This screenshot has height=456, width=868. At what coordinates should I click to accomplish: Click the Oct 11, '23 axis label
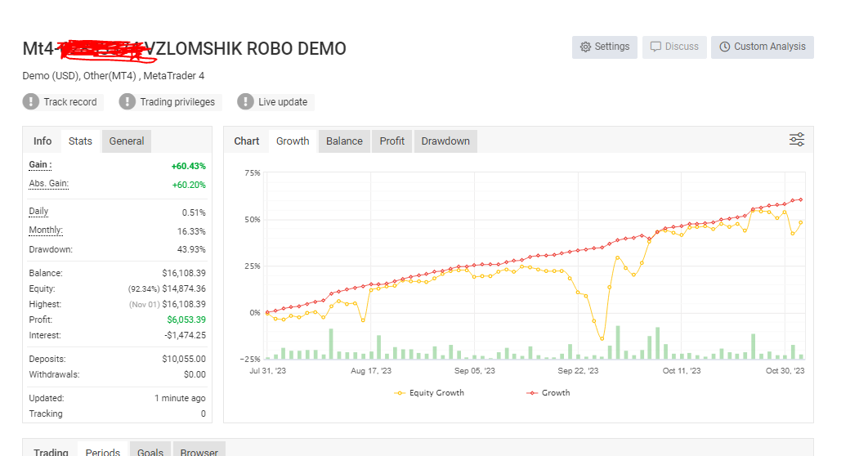pyautogui.click(x=682, y=371)
